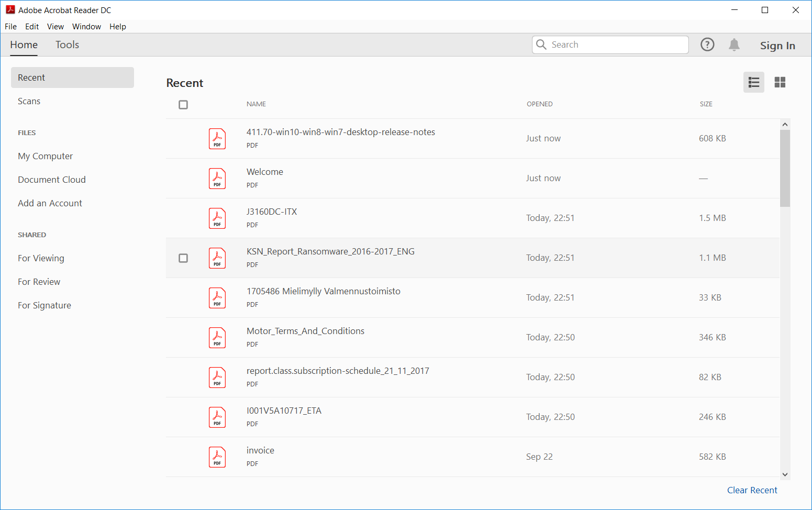
Task: Open J3160DC-ITX via its PDF icon
Action: [x=217, y=218]
